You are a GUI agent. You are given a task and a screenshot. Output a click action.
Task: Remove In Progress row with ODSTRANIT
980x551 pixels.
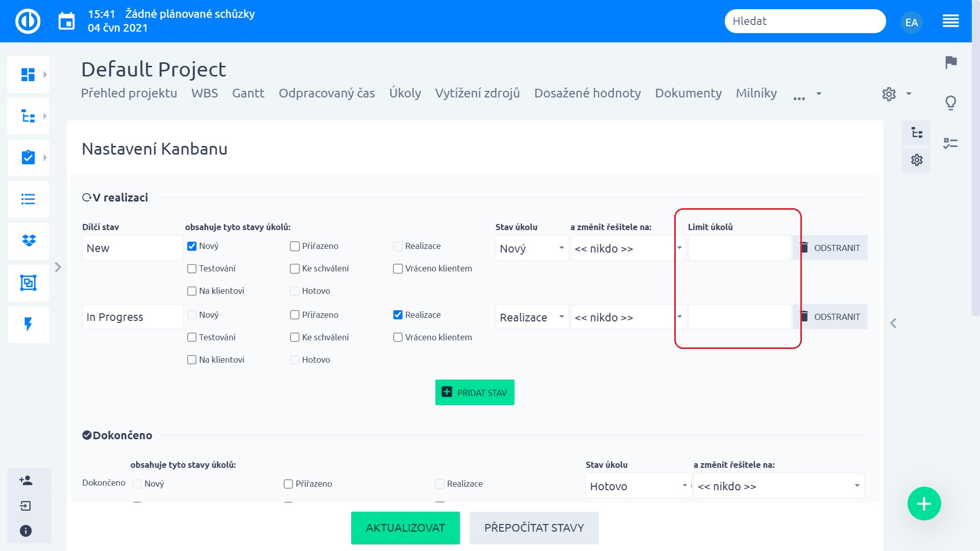[830, 317]
